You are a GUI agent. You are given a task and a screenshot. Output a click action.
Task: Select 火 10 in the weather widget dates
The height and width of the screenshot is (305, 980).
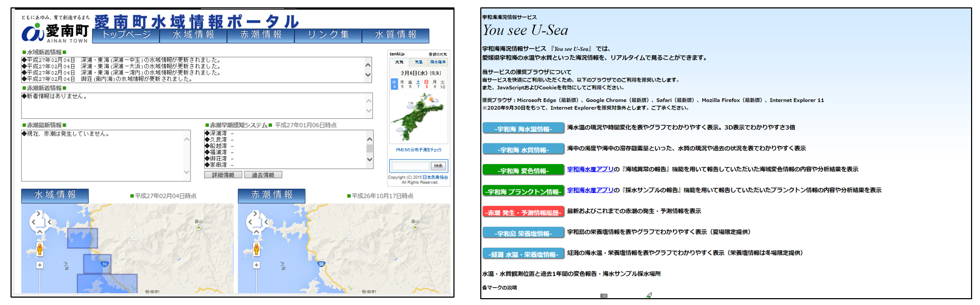click(x=442, y=84)
